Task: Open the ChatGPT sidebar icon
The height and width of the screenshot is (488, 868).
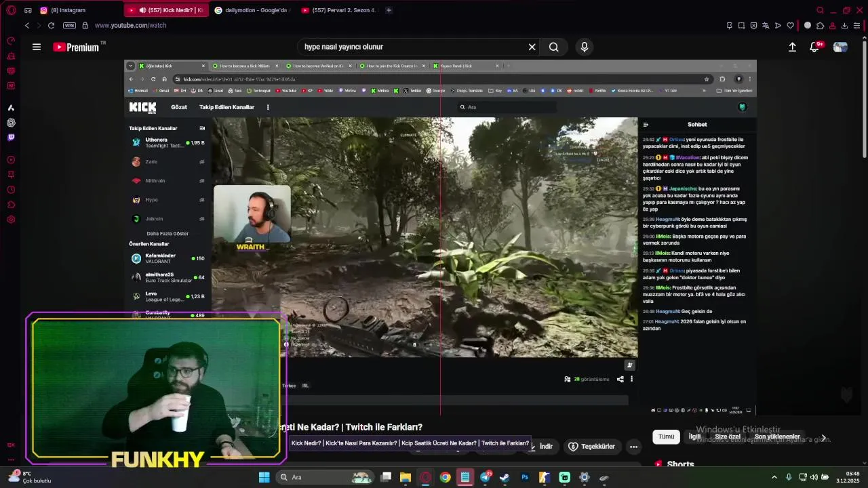Action: coord(11,123)
